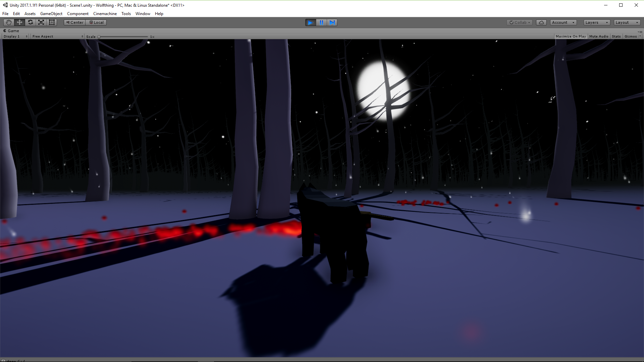Pause the running game
This screenshot has width=644, height=362.
pos(321,22)
